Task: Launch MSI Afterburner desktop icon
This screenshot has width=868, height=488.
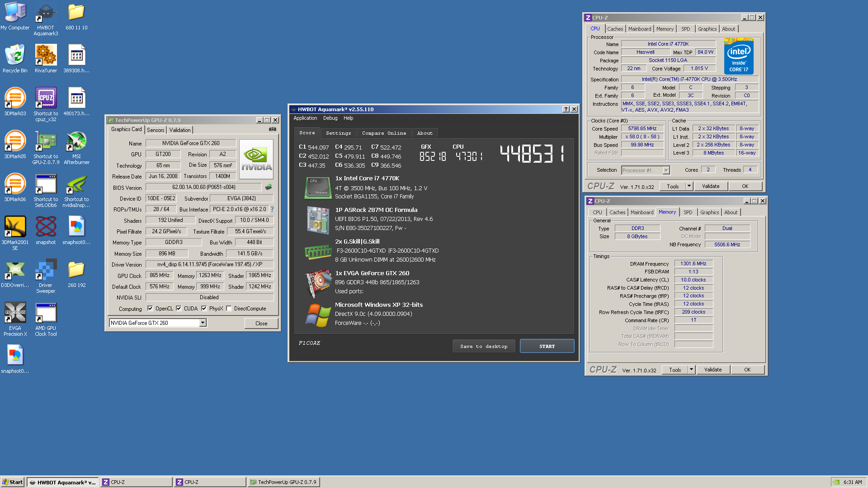Action: coord(76,147)
